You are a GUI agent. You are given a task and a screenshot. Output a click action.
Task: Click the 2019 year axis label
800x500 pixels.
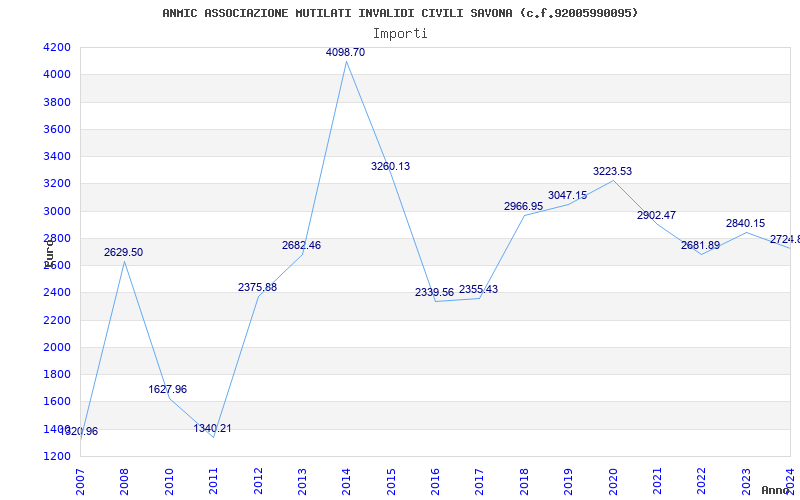point(568,481)
